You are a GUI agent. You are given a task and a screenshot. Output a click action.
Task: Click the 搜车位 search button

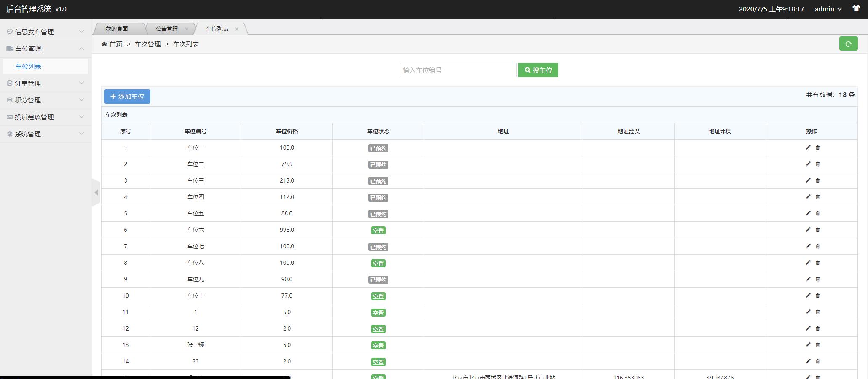[538, 70]
